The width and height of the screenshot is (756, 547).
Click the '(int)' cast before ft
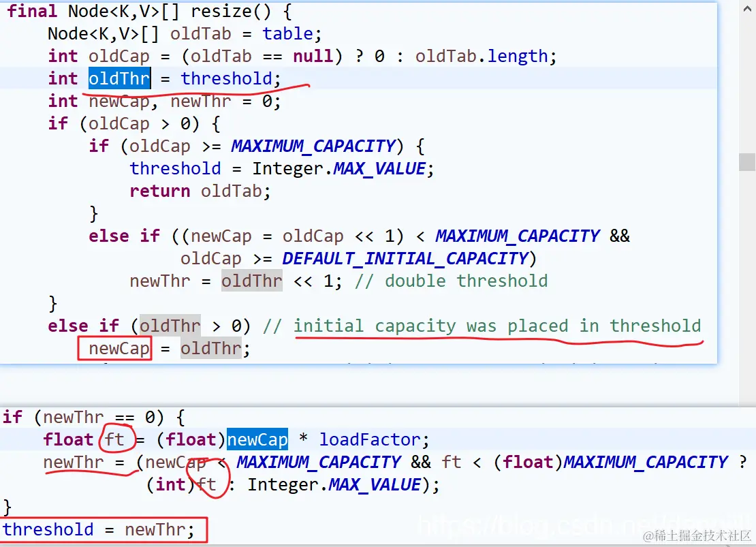click(170, 484)
